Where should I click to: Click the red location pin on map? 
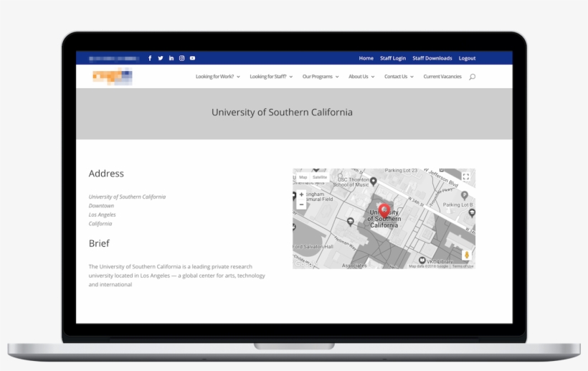[384, 210]
